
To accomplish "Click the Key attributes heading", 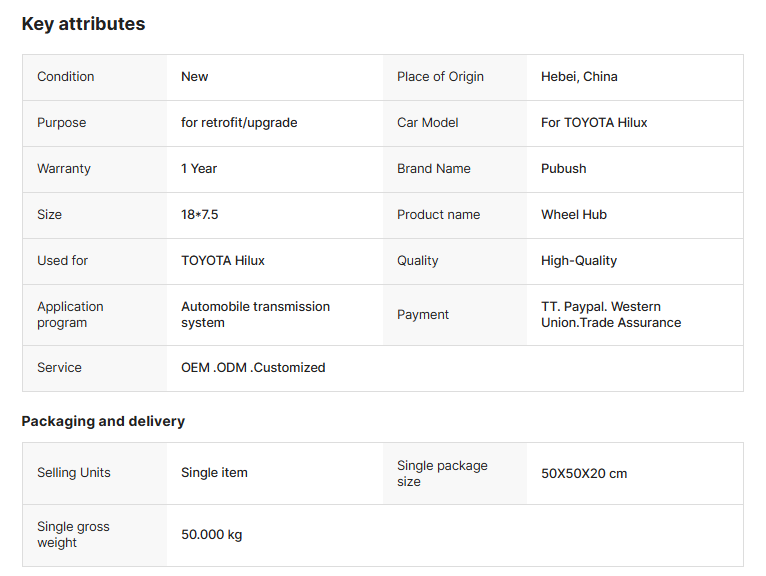I will click(83, 24).
